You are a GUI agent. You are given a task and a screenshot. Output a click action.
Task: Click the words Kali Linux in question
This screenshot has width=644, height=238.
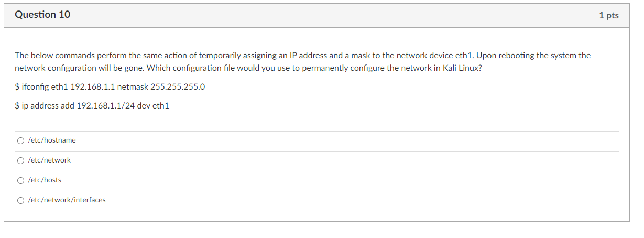[x=459, y=68]
